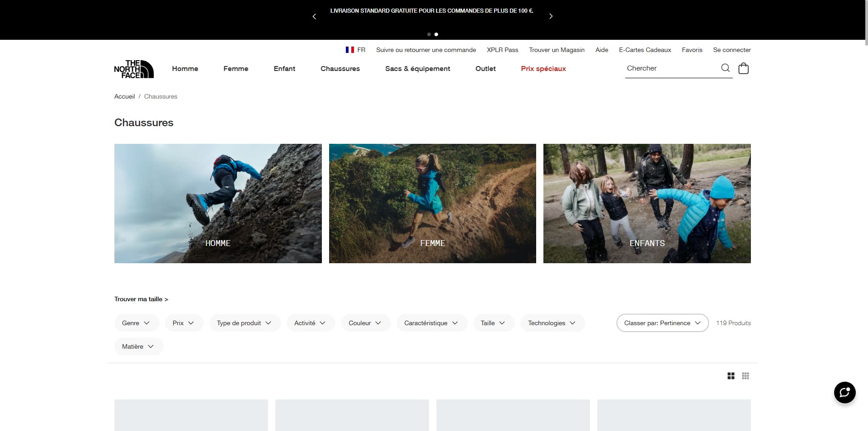This screenshot has height=431, width=868.
Task: Open the ENFANTS category image
Action: tap(647, 204)
